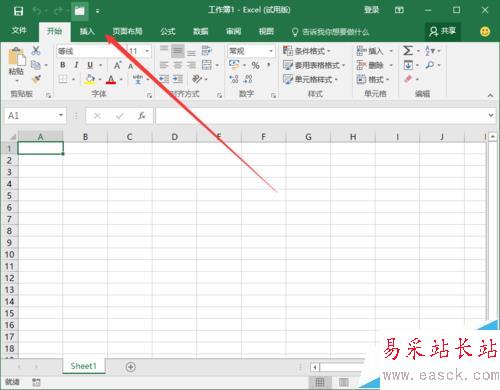The height and width of the screenshot is (390, 500).
Task: Center text horizontally
Action: [178, 65]
